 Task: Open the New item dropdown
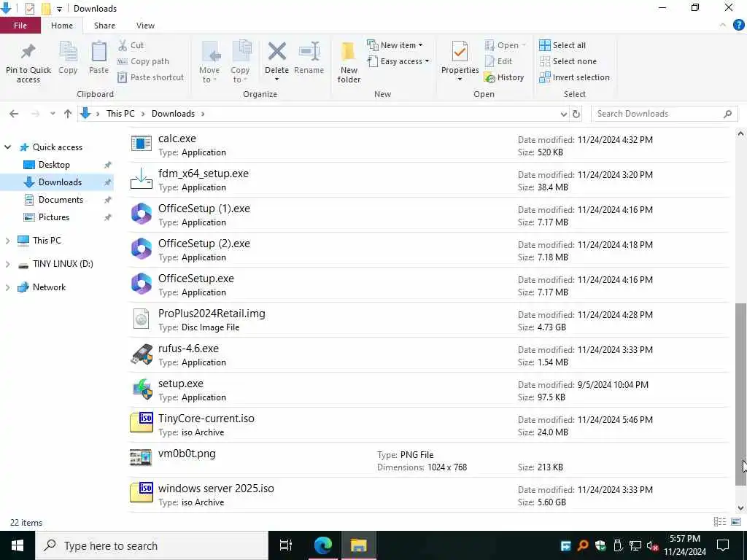tap(395, 45)
